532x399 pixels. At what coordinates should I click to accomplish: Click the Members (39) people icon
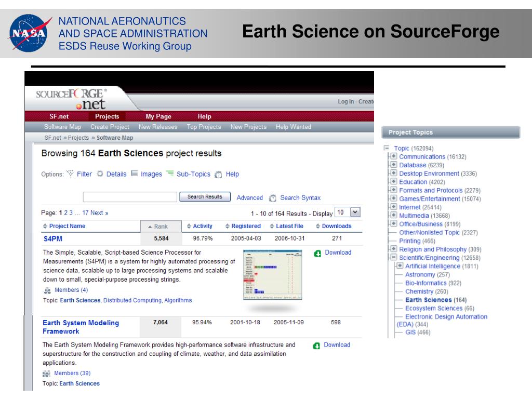[x=46, y=374]
